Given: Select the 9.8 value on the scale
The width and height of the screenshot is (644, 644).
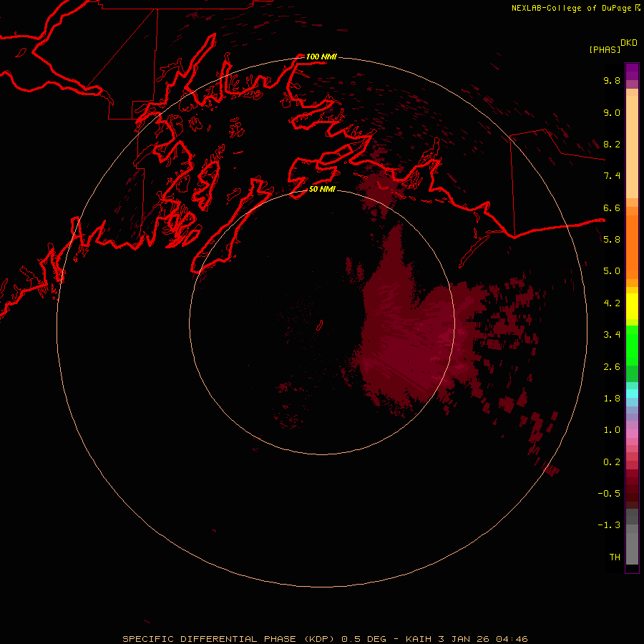Looking at the screenshot, I should (x=612, y=80).
